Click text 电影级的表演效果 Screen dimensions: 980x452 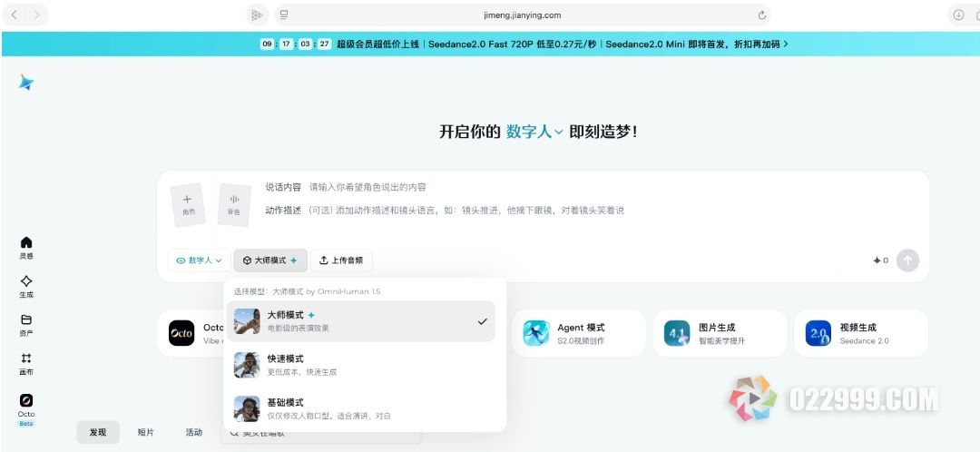[x=299, y=329]
